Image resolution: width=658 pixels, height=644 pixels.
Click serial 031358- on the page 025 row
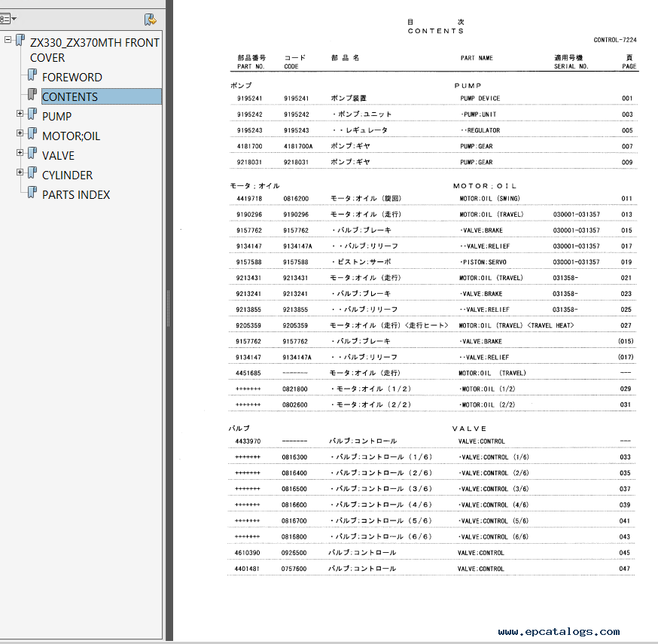click(565, 310)
